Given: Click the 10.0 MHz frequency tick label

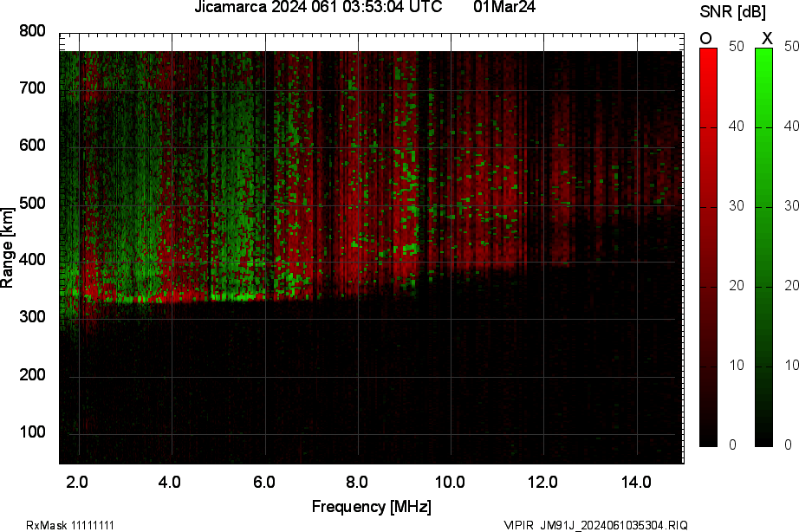Looking at the screenshot, I should [x=450, y=482].
